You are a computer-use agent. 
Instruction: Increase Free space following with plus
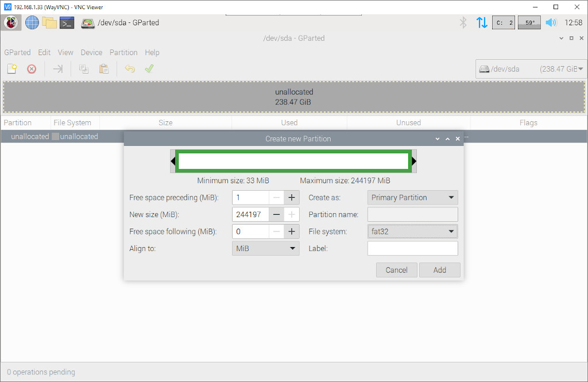292,231
